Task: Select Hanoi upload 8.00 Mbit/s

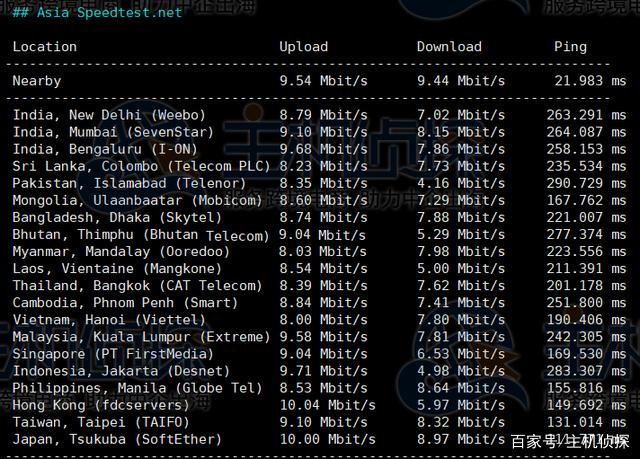Action: click(x=323, y=320)
